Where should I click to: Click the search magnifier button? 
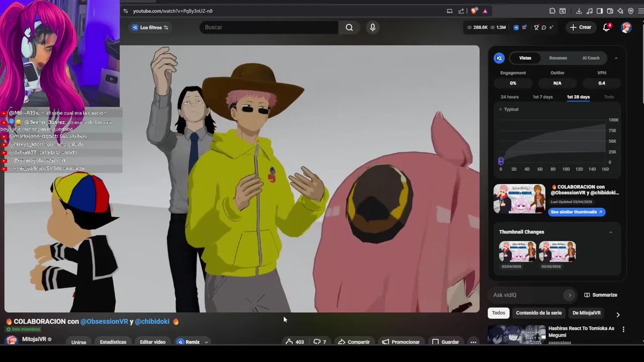coord(349,27)
